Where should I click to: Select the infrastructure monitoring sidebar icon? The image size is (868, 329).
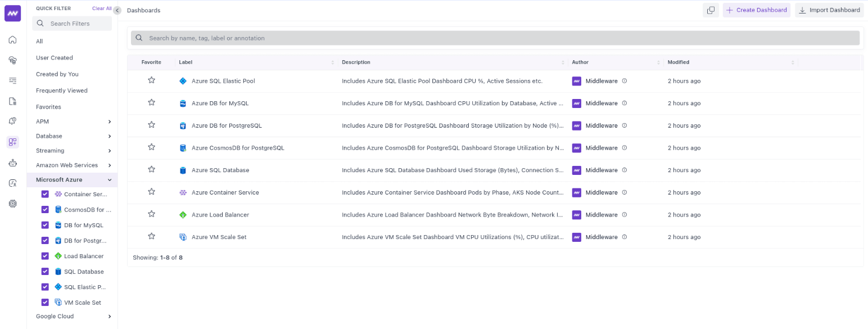point(12,60)
